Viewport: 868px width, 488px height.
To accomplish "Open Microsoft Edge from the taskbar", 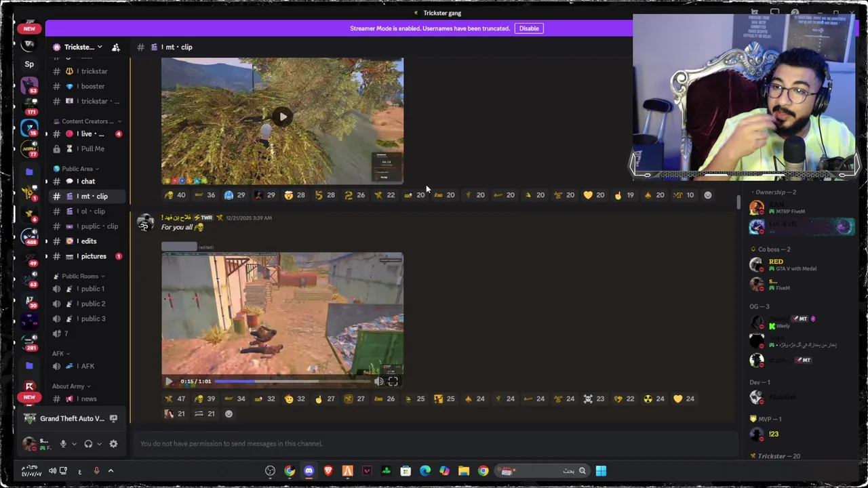I will pos(425,471).
